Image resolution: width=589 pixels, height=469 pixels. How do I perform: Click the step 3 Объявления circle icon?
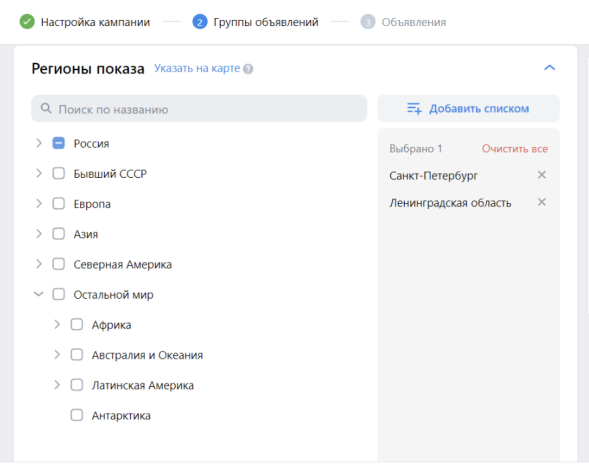click(x=368, y=22)
